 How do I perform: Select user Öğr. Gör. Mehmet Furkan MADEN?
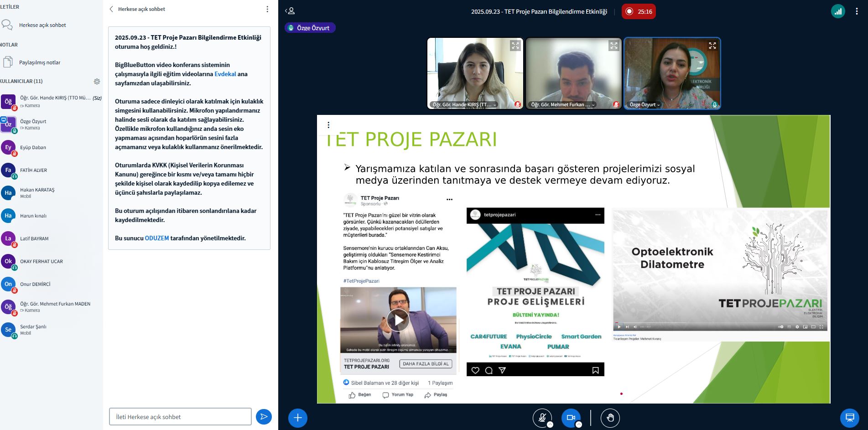tap(51, 307)
